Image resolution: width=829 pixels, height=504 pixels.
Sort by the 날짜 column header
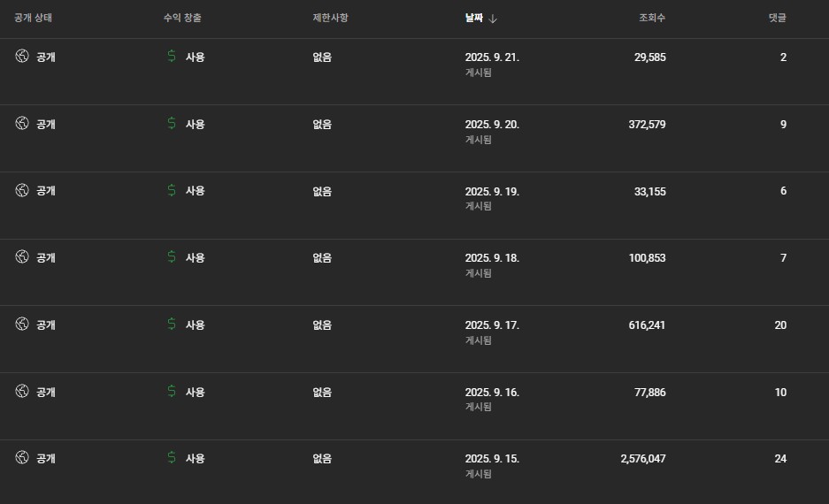click(474, 18)
